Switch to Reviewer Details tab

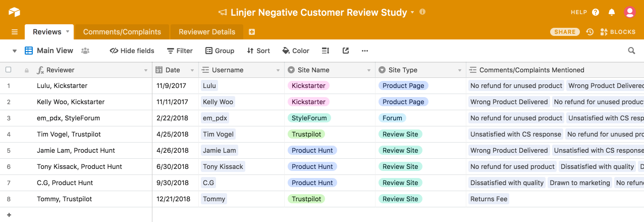coord(207,32)
